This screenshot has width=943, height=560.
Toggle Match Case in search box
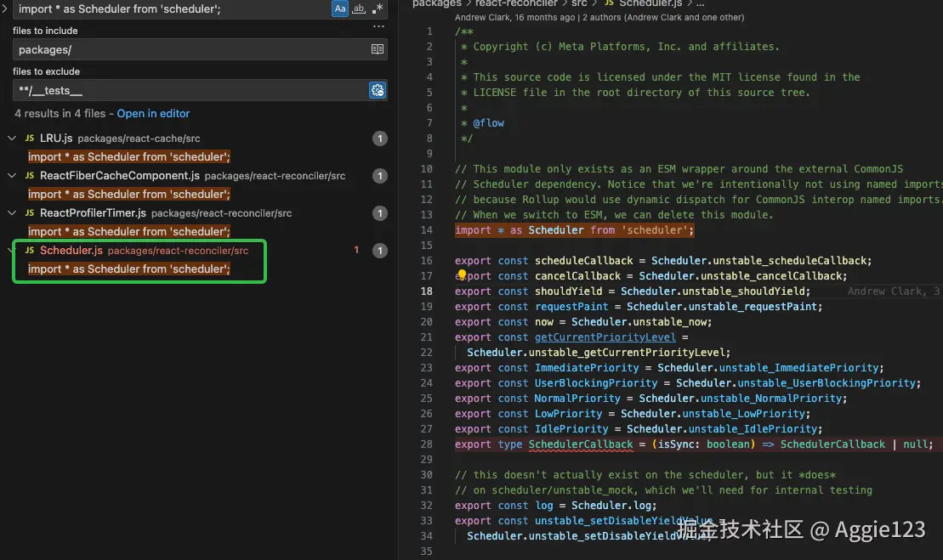point(340,8)
